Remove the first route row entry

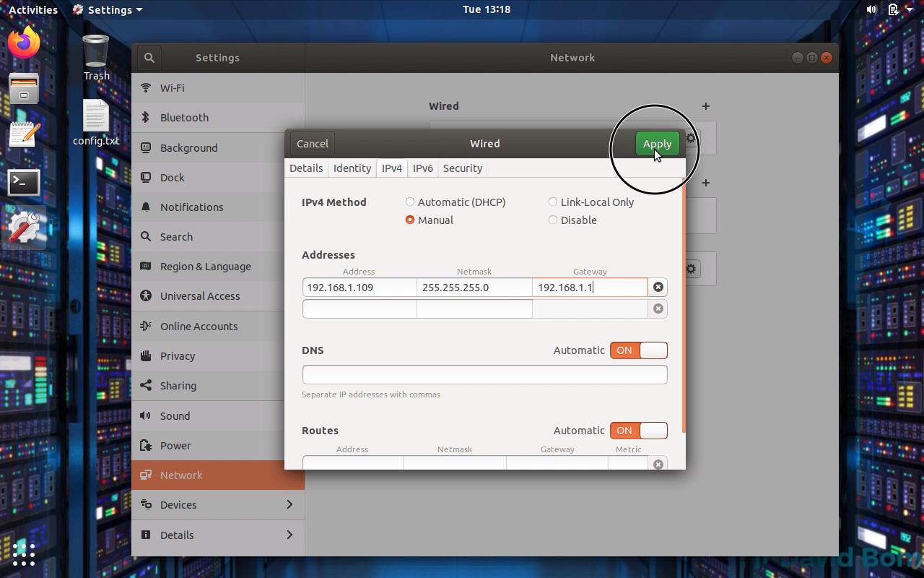[x=658, y=464]
